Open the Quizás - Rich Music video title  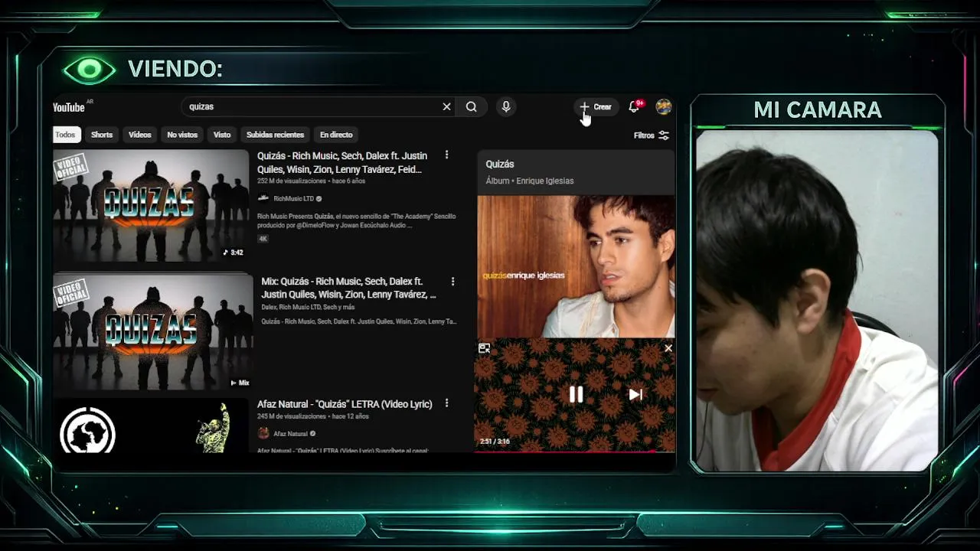coord(342,162)
